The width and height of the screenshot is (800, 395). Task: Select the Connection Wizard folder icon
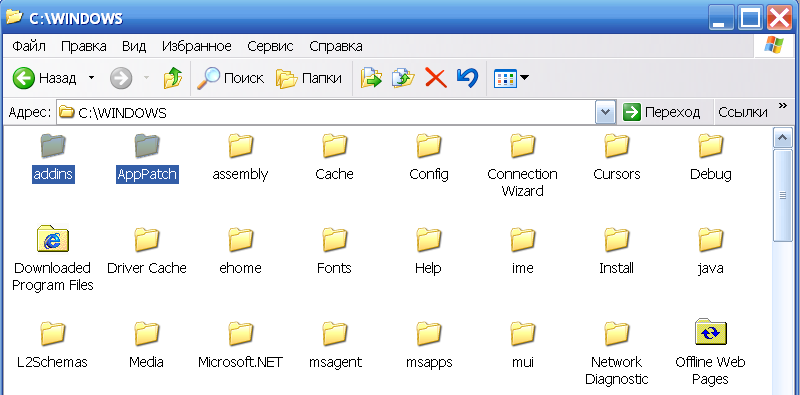pyautogui.click(x=522, y=146)
